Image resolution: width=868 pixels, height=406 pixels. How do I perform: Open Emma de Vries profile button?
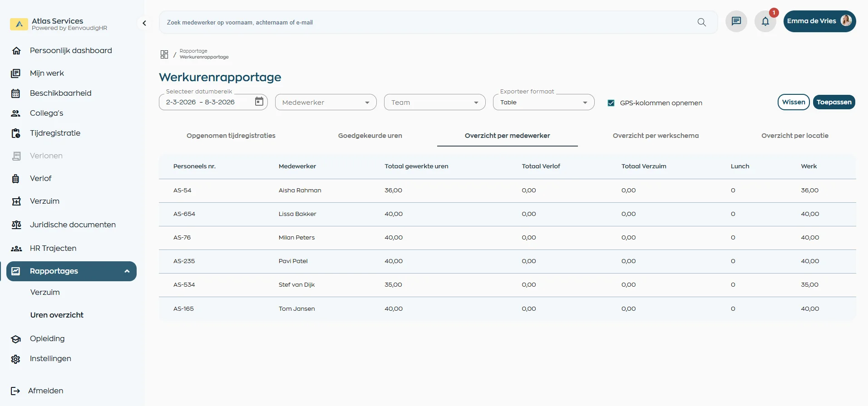(819, 21)
